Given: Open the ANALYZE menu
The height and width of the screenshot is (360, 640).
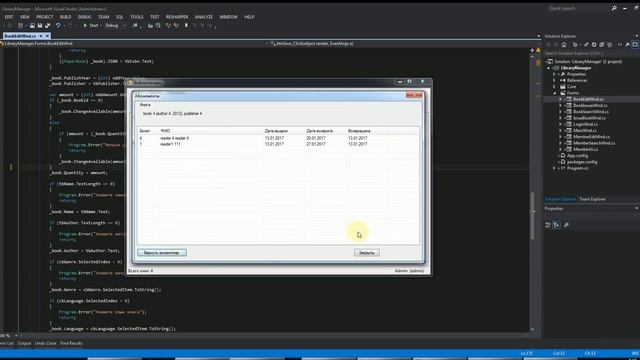Looking at the screenshot, I should click(204, 17).
